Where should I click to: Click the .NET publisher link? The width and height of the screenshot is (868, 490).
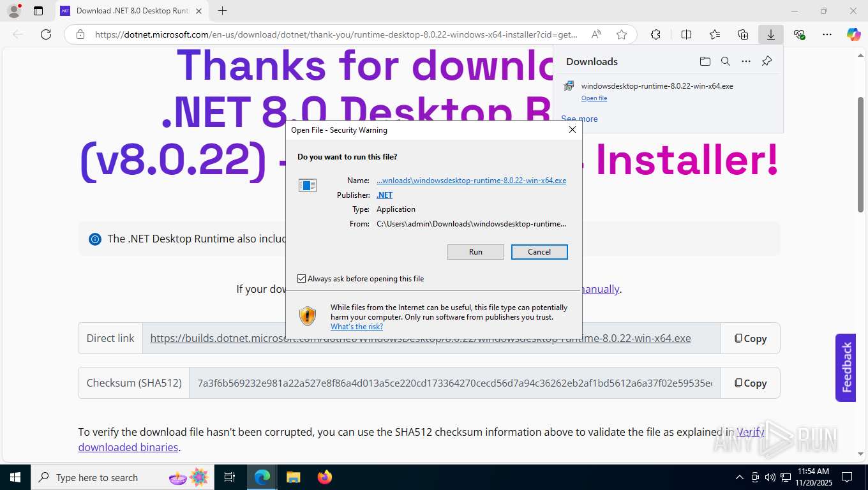click(x=384, y=195)
